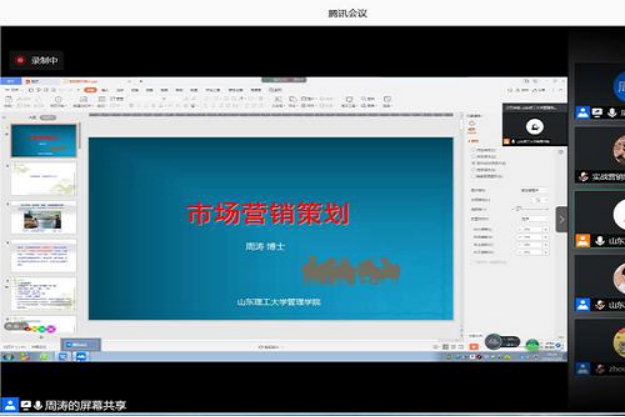Click the screen-share icon in bottom status bar

tap(25, 405)
